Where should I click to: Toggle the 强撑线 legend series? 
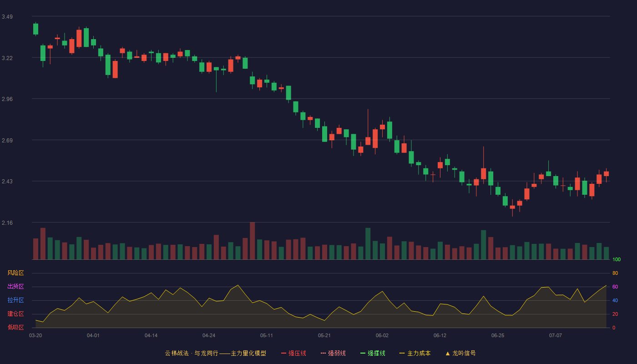click(x=373, y=353)
